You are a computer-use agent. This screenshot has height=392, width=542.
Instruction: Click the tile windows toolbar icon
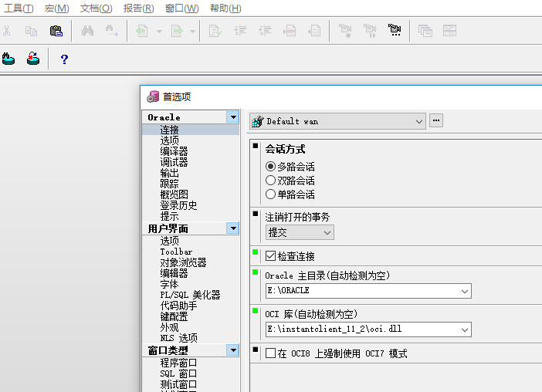(x=449, y=31)
